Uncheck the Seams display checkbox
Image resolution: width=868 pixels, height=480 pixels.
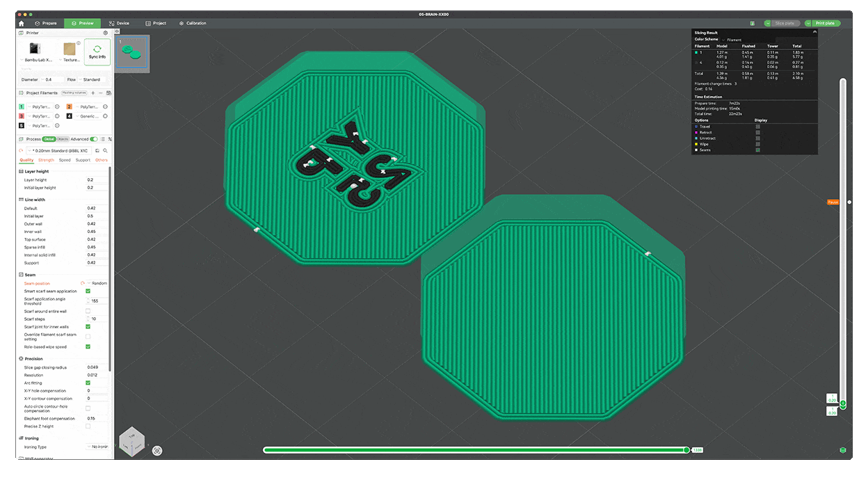click(757, 150)
